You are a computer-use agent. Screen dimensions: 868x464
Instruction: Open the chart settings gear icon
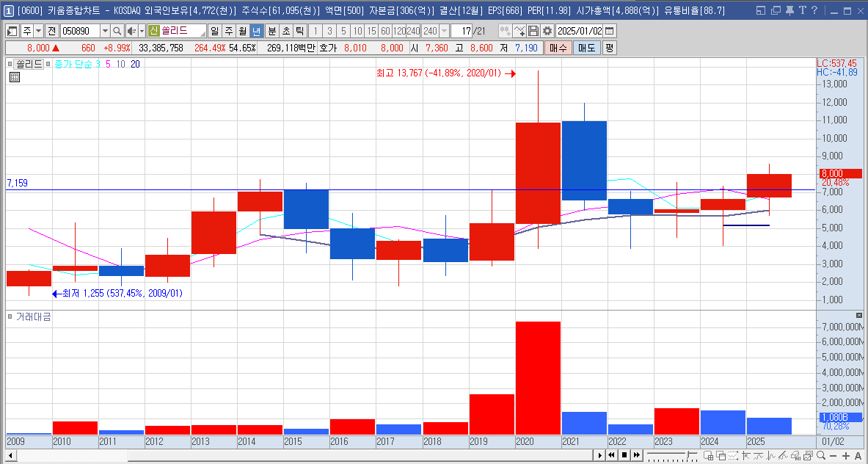pyautogui.click(x=547, y=31)
